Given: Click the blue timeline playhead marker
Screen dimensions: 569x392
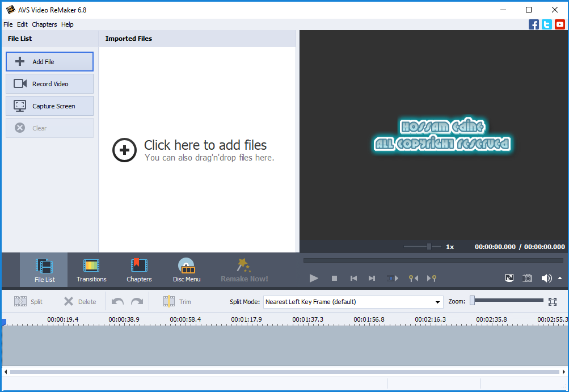Looking at the screenshot, I should click(x=3, y=322).
